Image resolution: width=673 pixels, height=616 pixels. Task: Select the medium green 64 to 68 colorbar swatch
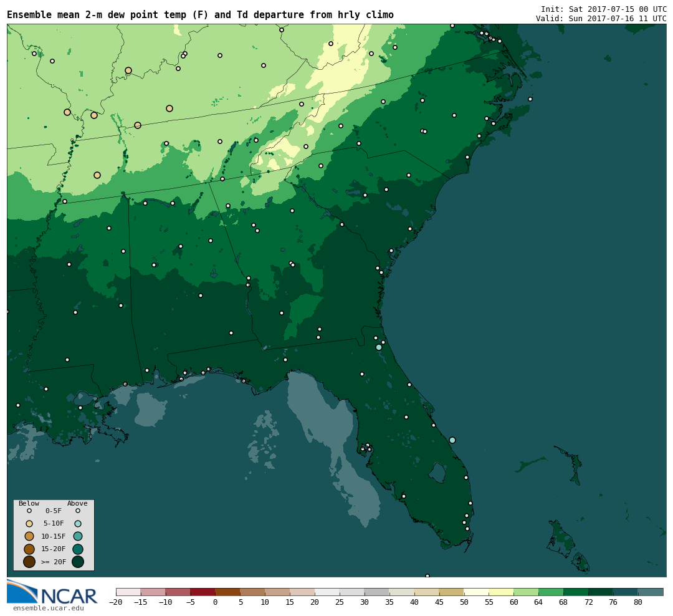click(x=551, y=592)
